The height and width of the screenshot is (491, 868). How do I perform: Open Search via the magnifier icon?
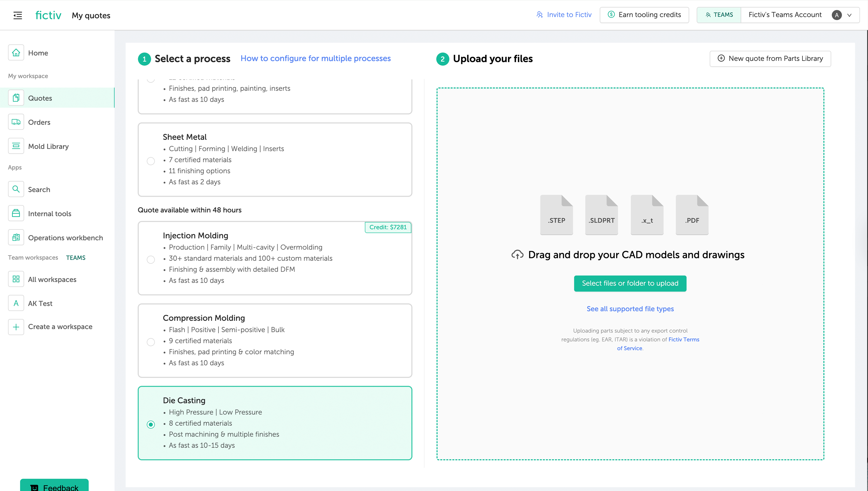click(x=16, y=189)
